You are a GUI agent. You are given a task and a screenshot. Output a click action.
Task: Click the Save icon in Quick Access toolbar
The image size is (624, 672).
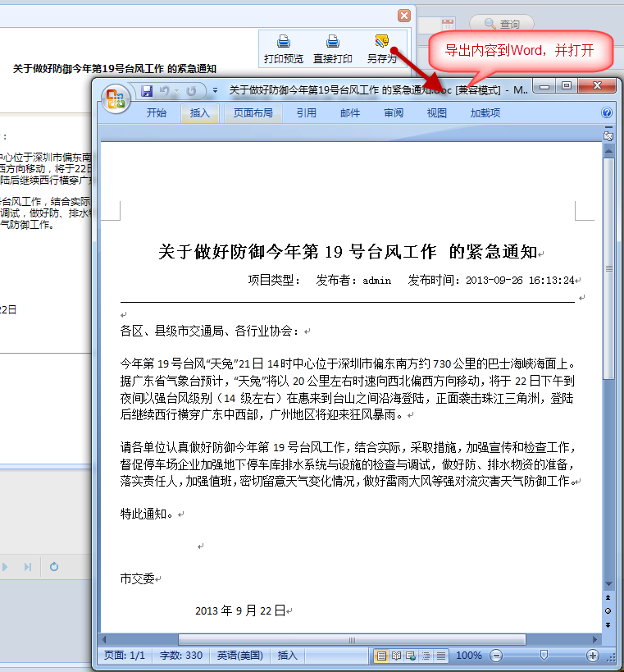(148, 90)
